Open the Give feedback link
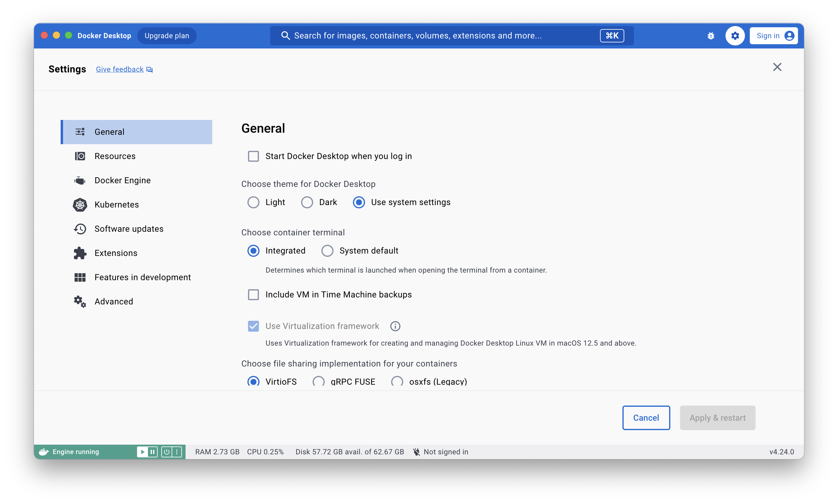The width and height of the screenshot is (838, 504). point(120,69)
